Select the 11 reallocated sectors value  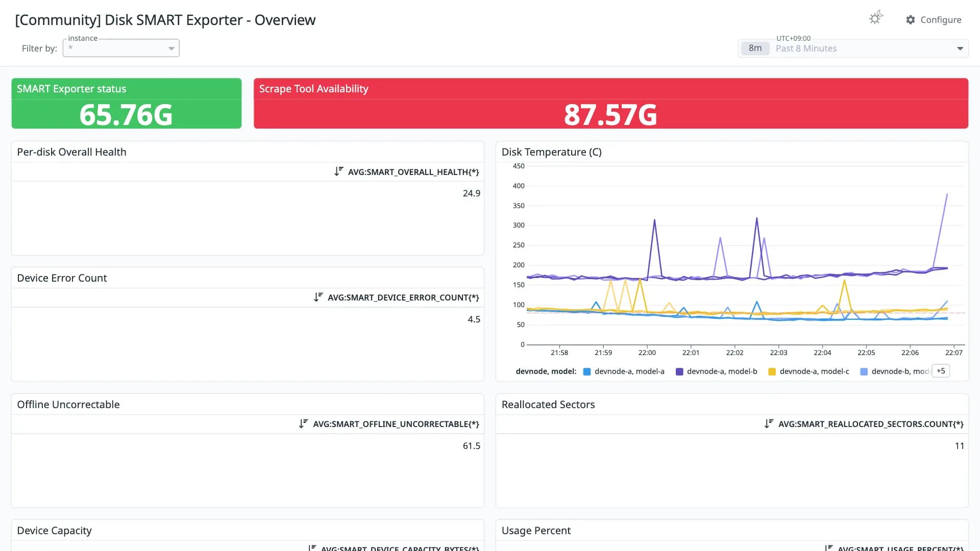(x=960, y=446)
